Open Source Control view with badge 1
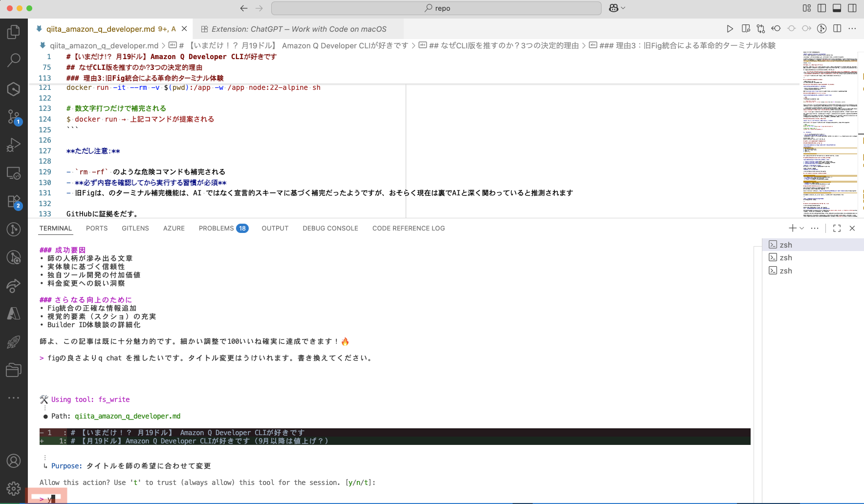Screen dimensions: 864x504 click(14, 117)
